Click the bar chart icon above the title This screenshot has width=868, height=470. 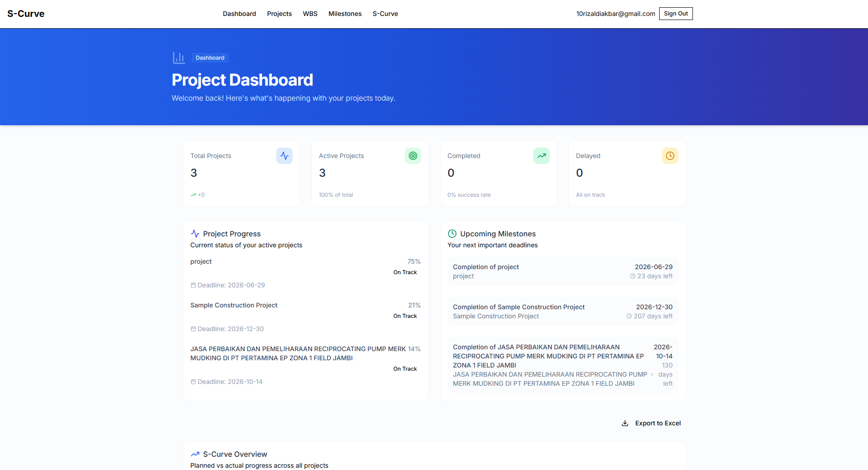[179, 58]
